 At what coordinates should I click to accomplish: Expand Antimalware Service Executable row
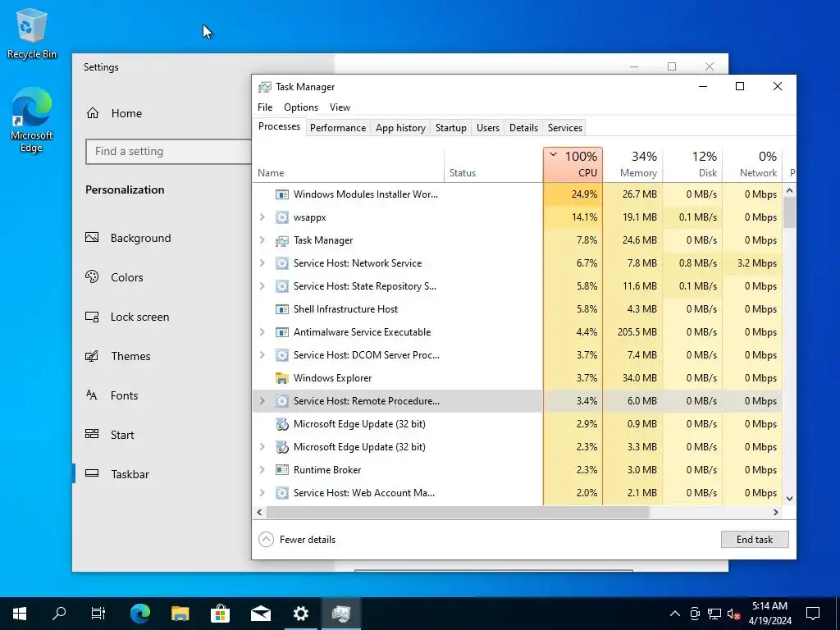pos(262,332)
